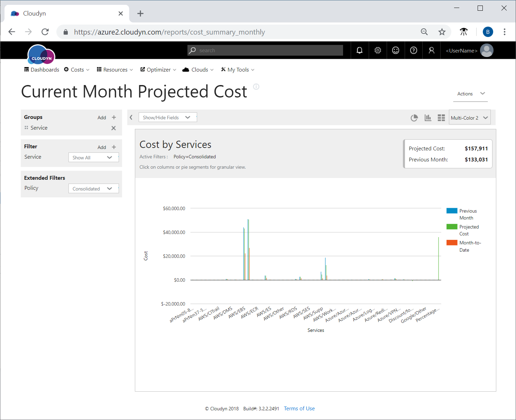Click the Add link in Groups
This screenshot has height=420, width=516.
[102, 118]
